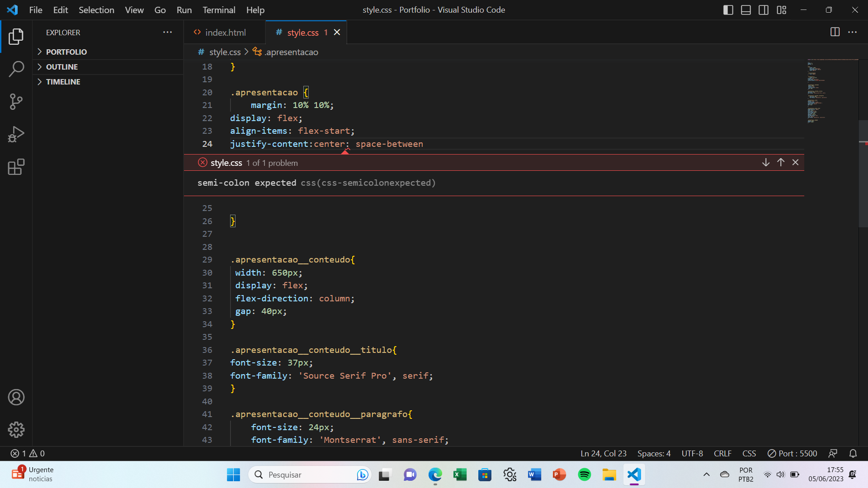Viewport: 868px width, 488px height.
Task: Open the Selection menu
Action: [96, 10]
